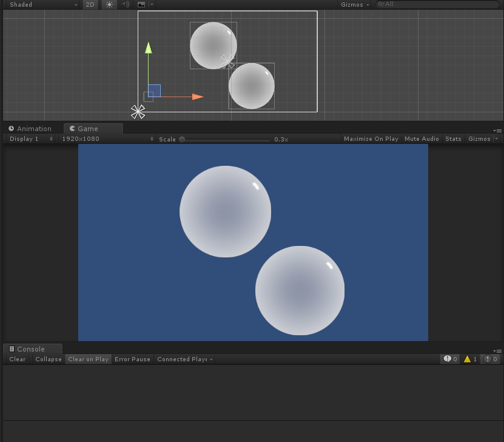Open the scene Gizmos dropdown
The image size is (504, 442).
coord(354,4)
